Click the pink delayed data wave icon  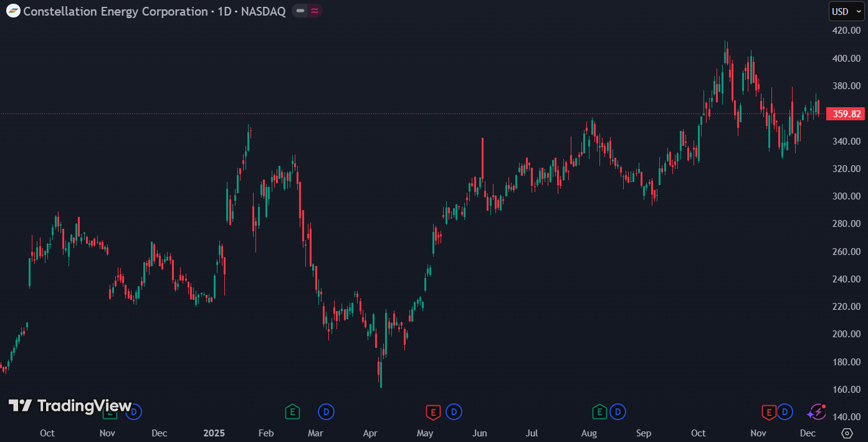point(315,11)
